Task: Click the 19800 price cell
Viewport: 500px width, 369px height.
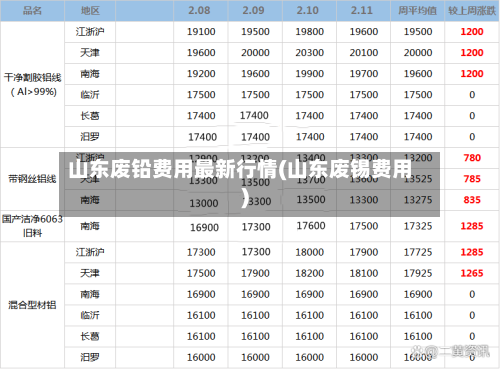Action: (310, 32)
